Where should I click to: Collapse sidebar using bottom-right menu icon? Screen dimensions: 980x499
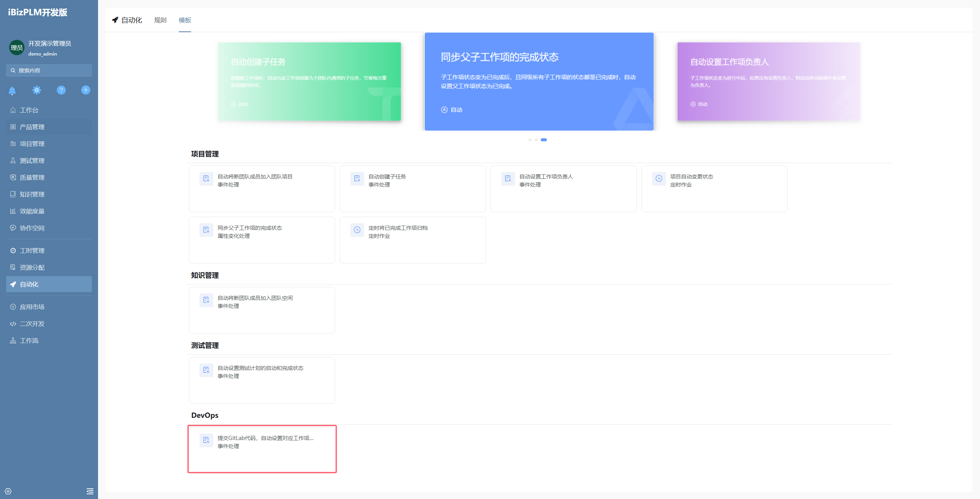[90, 491]
